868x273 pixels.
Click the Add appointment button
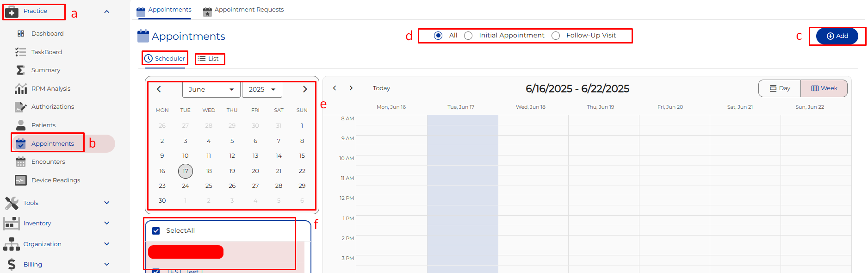point(837,36)
